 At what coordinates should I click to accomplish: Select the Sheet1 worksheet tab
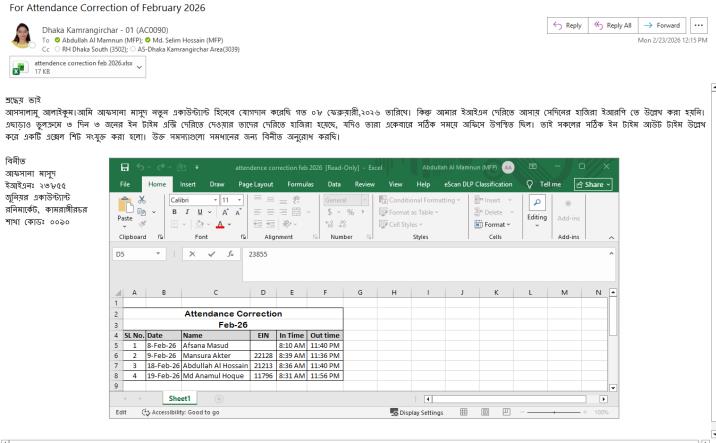pos(182,396)
